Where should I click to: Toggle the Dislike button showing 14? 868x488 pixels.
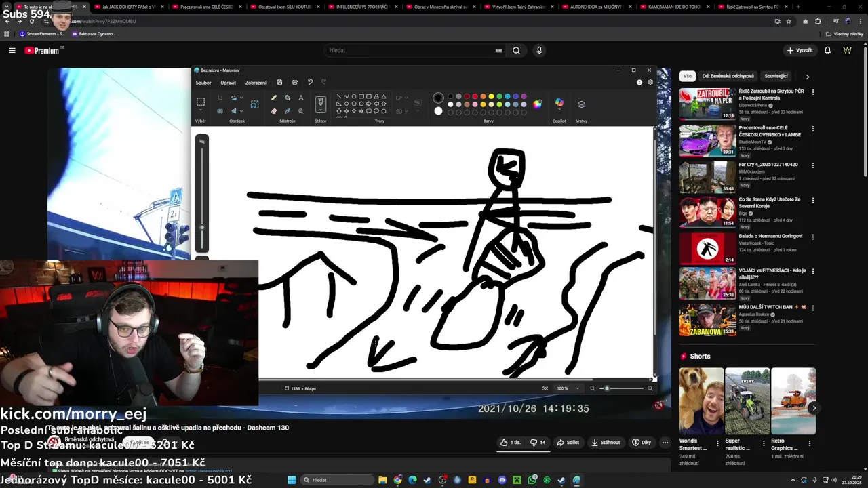pyautogui.click(x=538, y=443)
